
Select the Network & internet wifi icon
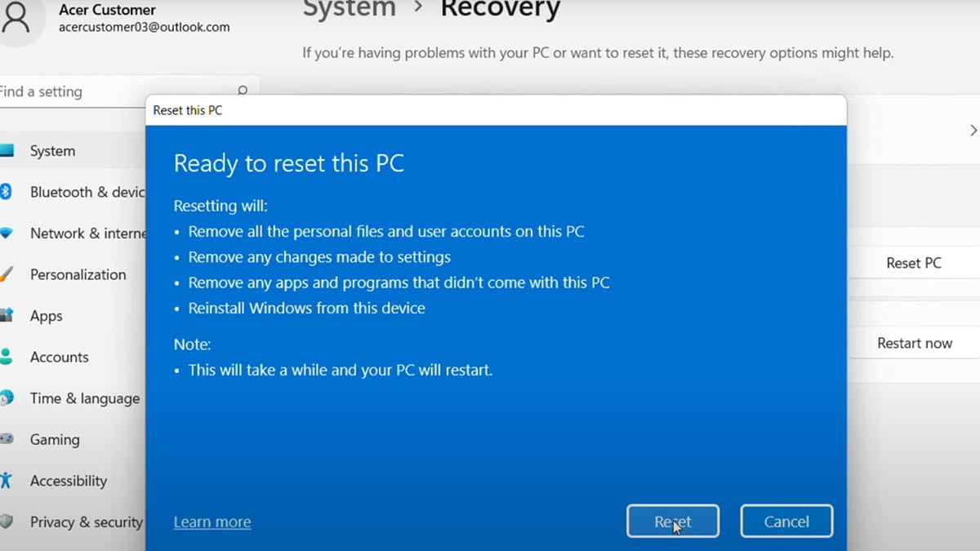6,233
